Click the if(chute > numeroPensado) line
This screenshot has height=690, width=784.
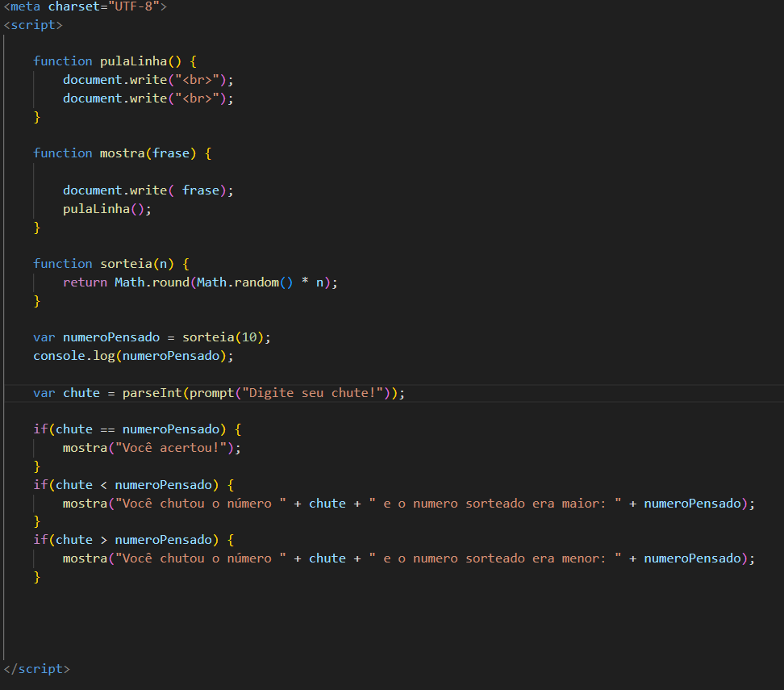(x=134, y=540)
